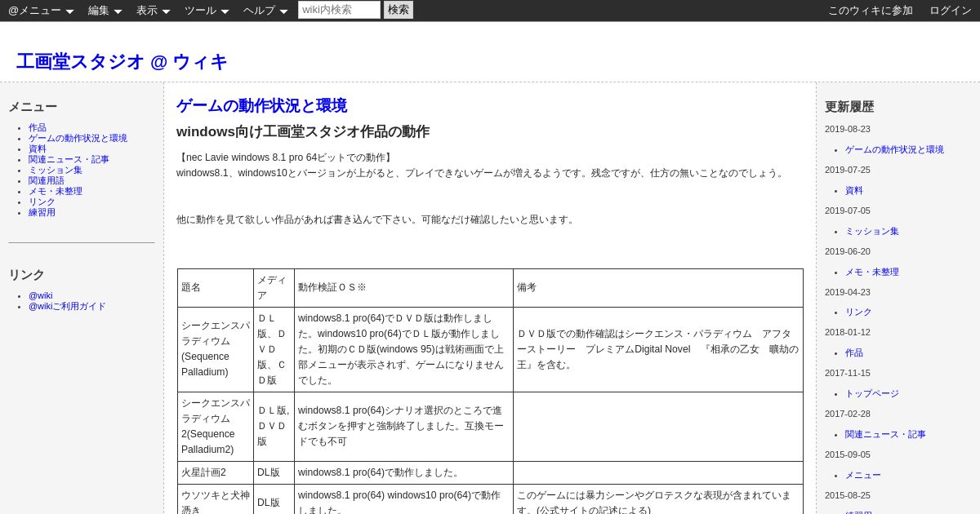This screenshot has width=980, height=514.
Task: Open メモ・未整理 in the left menu
Action: 56,192
